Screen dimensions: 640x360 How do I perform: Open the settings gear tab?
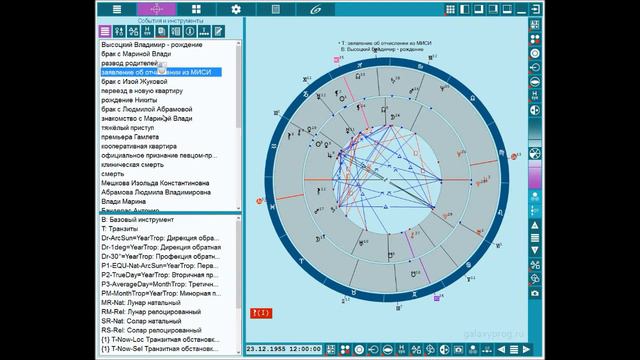point(236,9)
